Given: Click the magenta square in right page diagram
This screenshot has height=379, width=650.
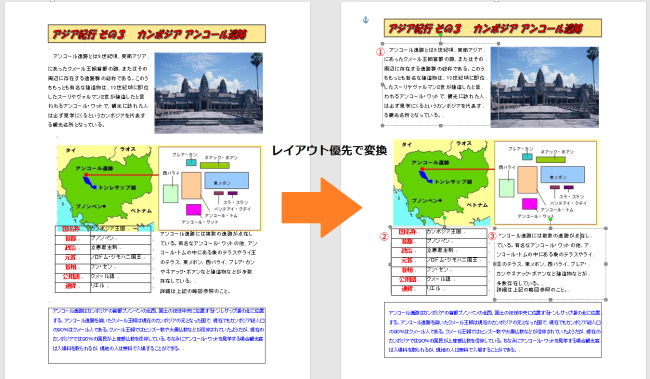Looking at the screenshot, I should [529, 204].
